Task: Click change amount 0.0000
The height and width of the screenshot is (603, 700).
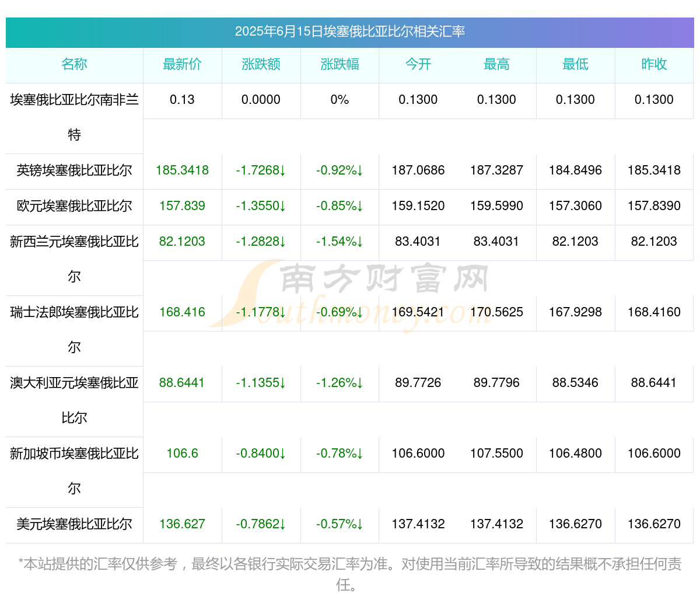Action: coord(261,100)
